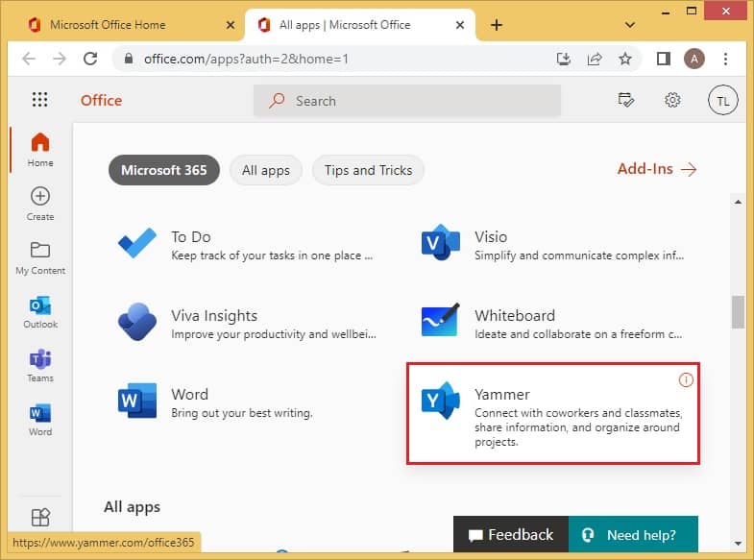Follow the Add-Ins link

click(x=657, y=169)
